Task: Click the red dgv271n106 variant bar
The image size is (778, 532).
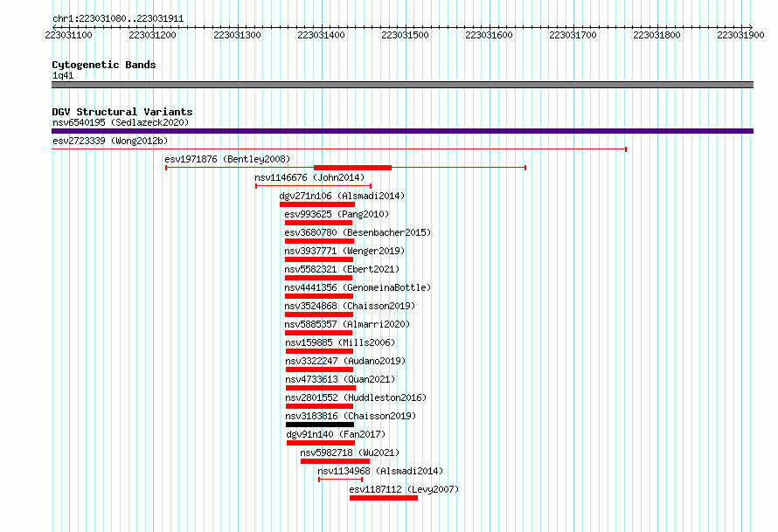Action: click(317, 204)
